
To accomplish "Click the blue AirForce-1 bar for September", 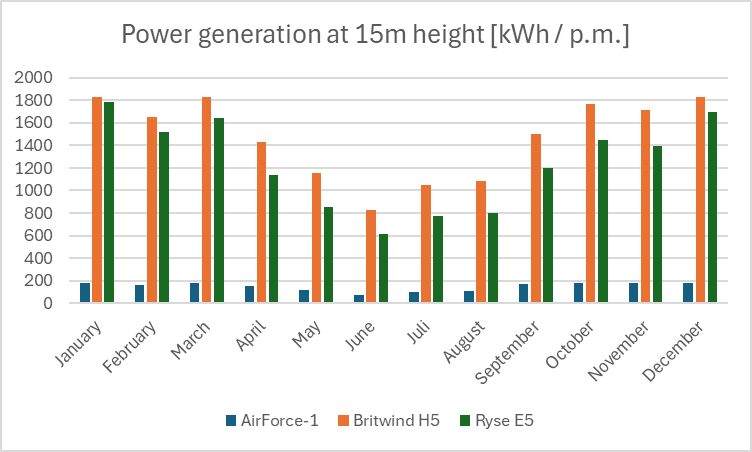I will [521, 293].
